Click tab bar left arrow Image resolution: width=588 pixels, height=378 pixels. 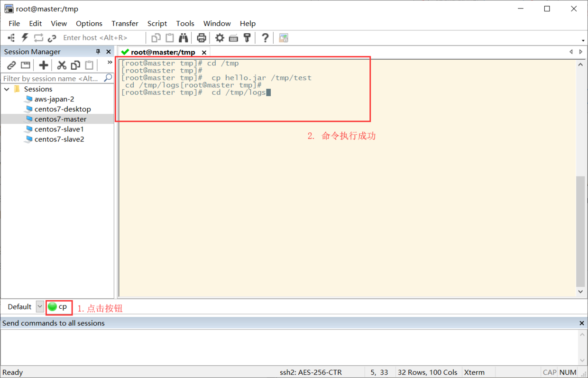tap(571, 52)
